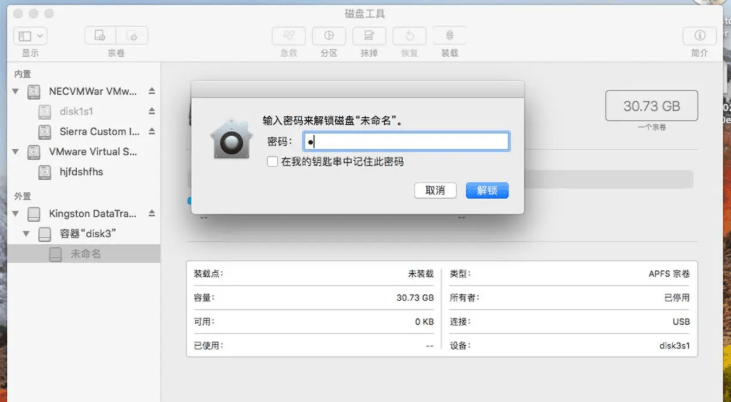Collapse the Kingston DataTra... disk tree
Viewport: 731px width, 402px height.
[x=16, y=214]
